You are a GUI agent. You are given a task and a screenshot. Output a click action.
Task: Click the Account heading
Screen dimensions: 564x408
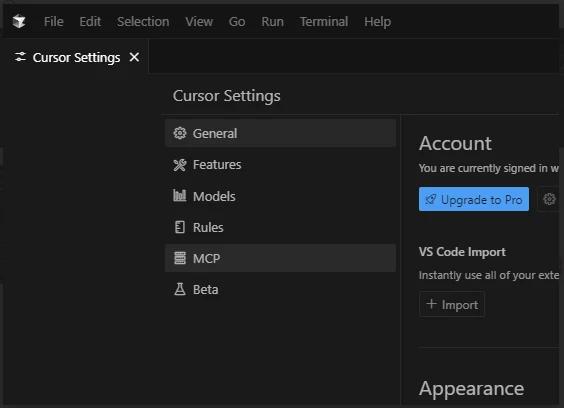pos(455,144)
